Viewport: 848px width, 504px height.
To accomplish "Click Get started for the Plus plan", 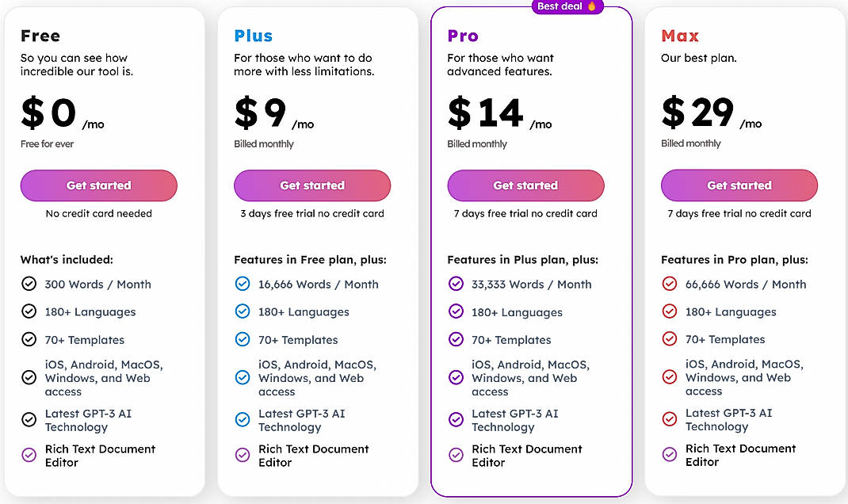I will click(x=311, y=185).
